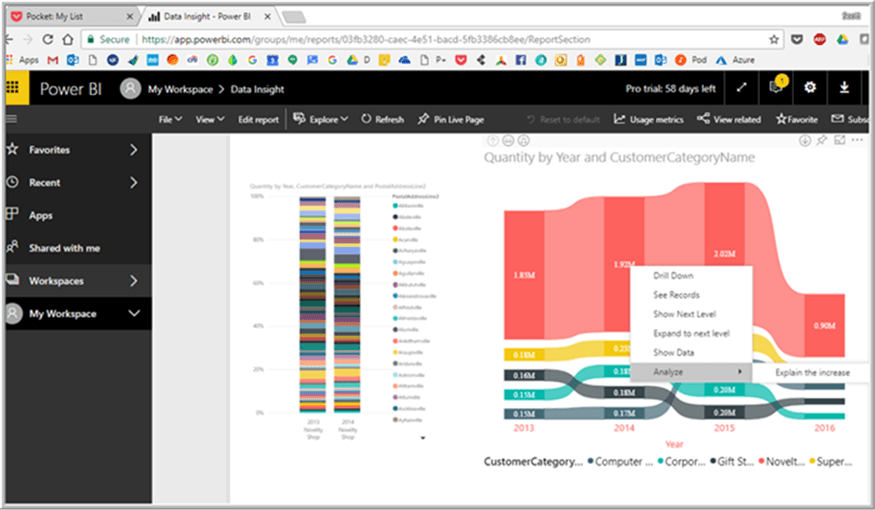Open the settings gear in Power BI header
Screen dimensions: 875x510
pos(810,88)
